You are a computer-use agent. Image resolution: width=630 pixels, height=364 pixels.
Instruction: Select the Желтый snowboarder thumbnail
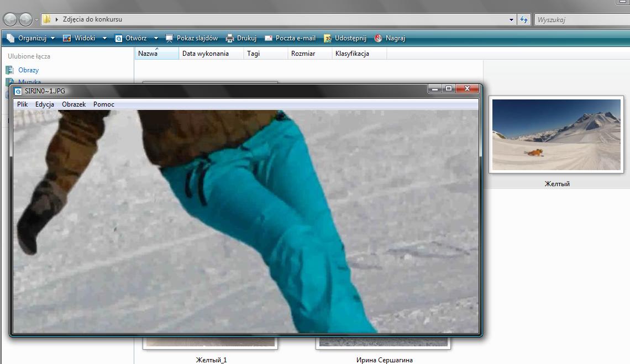click(556, 134)
